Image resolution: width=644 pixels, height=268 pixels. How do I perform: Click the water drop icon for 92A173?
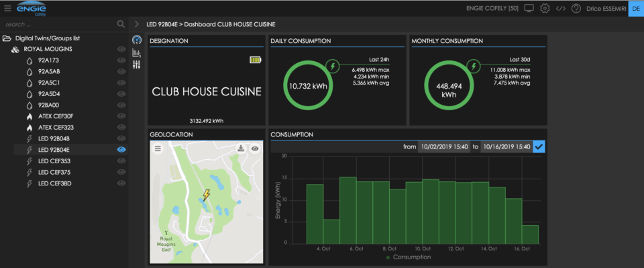[x=29, y=60]
